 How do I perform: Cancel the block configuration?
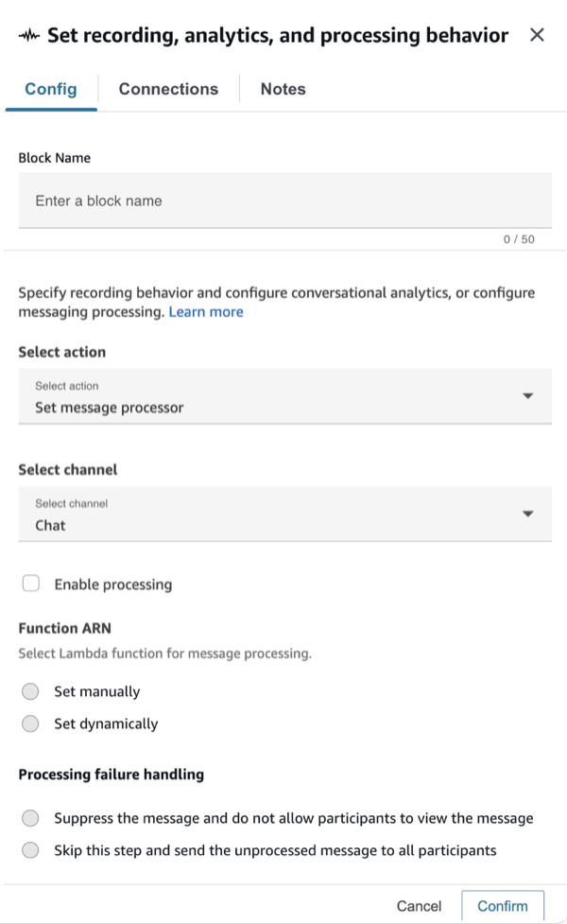(x=419, y=905)
